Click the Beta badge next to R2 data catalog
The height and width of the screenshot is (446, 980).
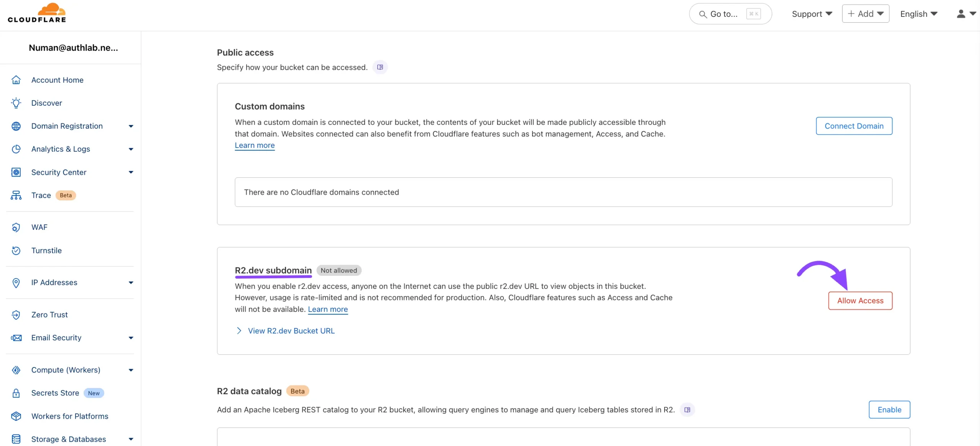[297, 391]
